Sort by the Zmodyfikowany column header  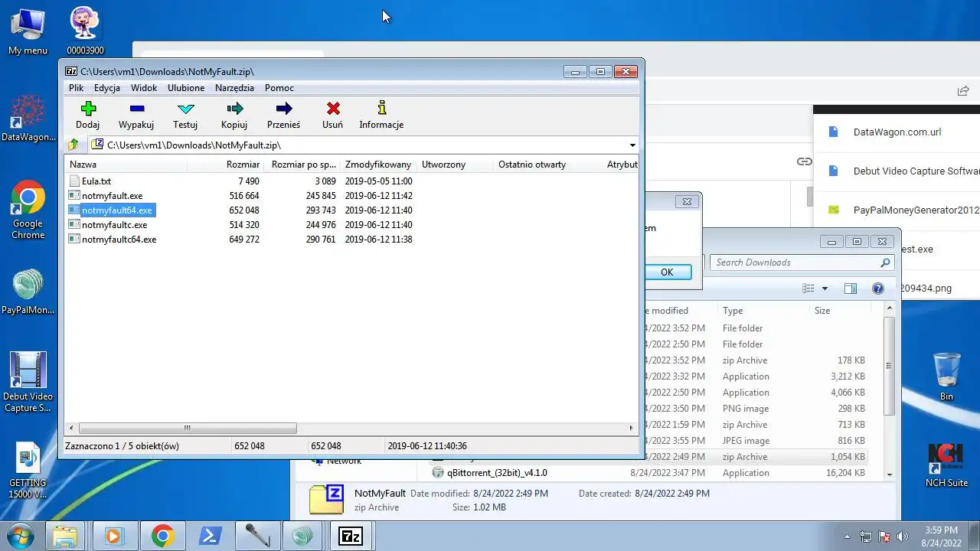pyautogui.click(x=378, y=165)
